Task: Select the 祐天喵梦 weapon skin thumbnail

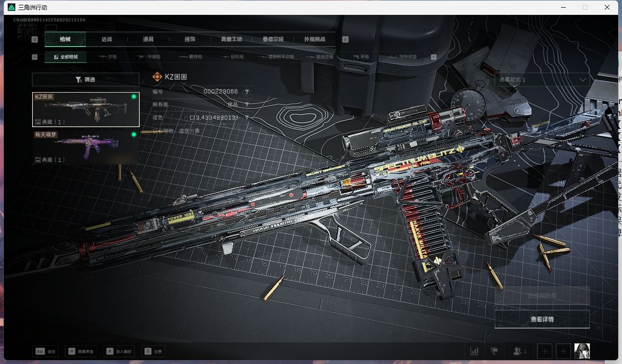Action: coord(85,147)
